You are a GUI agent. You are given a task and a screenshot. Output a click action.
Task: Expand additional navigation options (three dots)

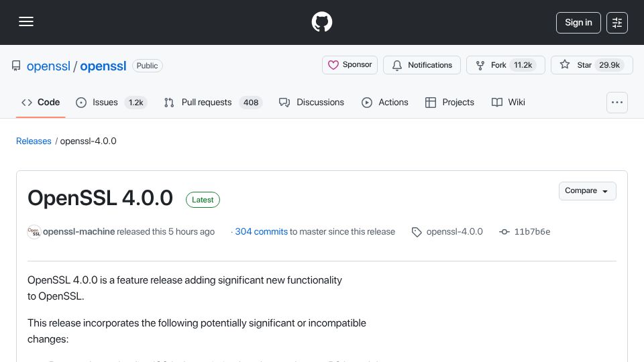click(x=617, y=102)
